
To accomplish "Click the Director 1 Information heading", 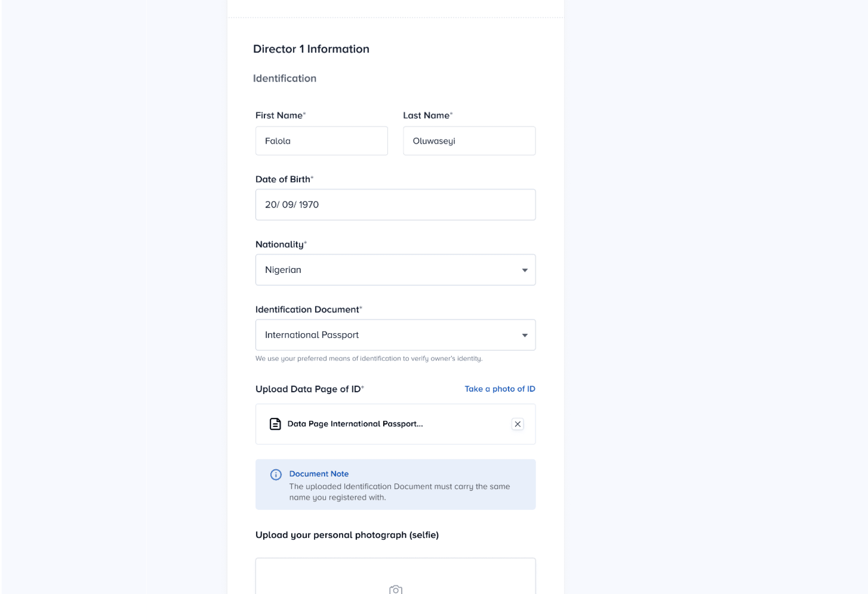I will click(311, 49).
